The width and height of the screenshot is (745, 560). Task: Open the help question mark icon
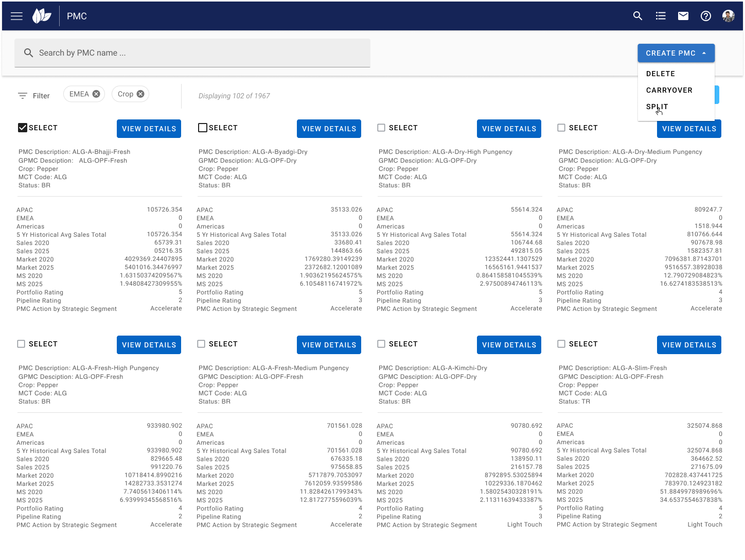[706, 16]
